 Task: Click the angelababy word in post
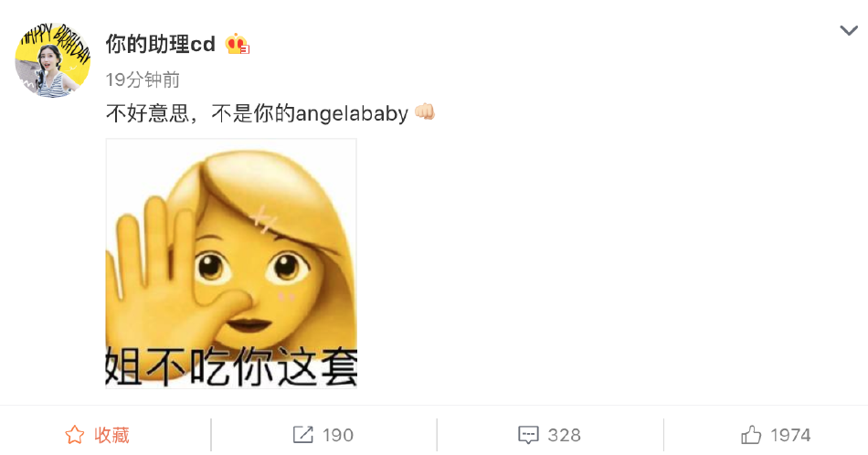click(352, 113)
